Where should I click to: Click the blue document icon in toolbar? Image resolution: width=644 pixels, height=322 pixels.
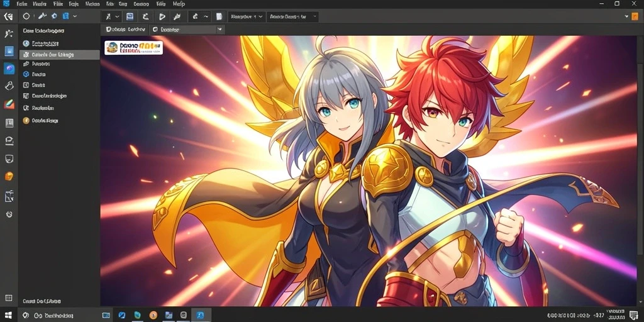pyautogui.click(x=65, y=16)
